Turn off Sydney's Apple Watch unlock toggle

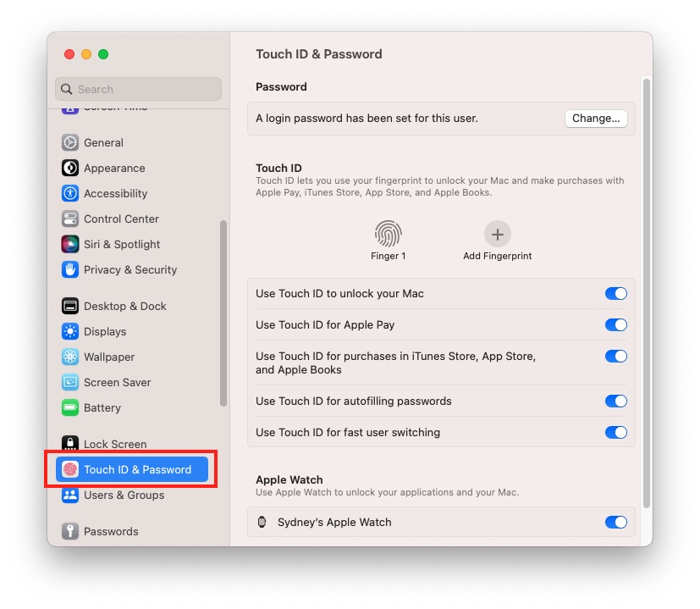(615, 522)
